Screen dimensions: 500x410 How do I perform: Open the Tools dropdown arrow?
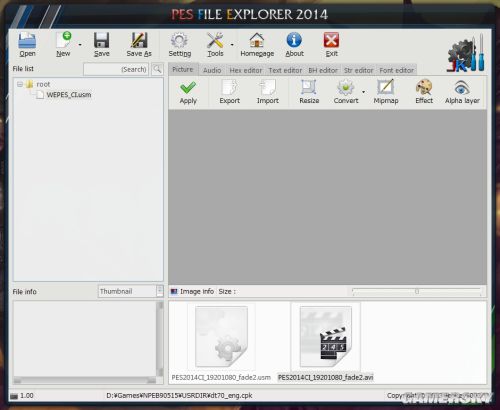point(232,45)
